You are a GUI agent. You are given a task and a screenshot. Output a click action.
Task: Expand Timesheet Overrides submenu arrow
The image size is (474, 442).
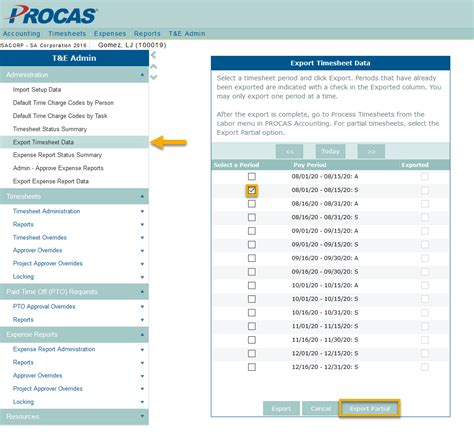(x=142, y=238)
